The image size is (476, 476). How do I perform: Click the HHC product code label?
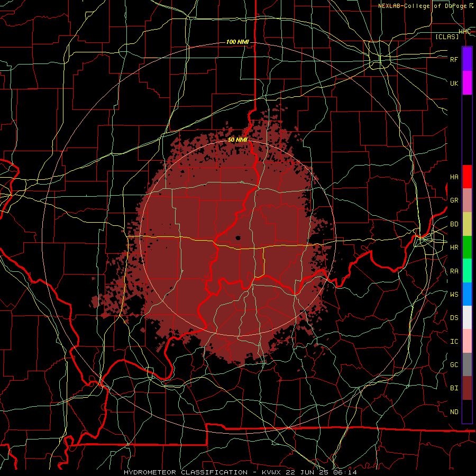point(465,32)
